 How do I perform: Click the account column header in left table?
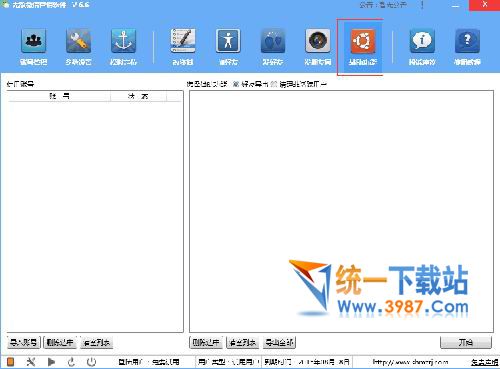coord(59,96)
